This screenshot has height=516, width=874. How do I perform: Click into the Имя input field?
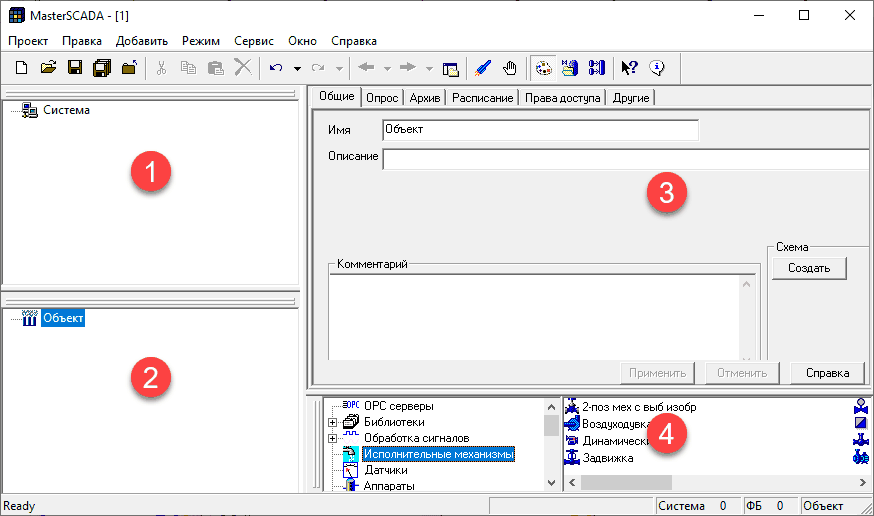[x=540, y=130]
